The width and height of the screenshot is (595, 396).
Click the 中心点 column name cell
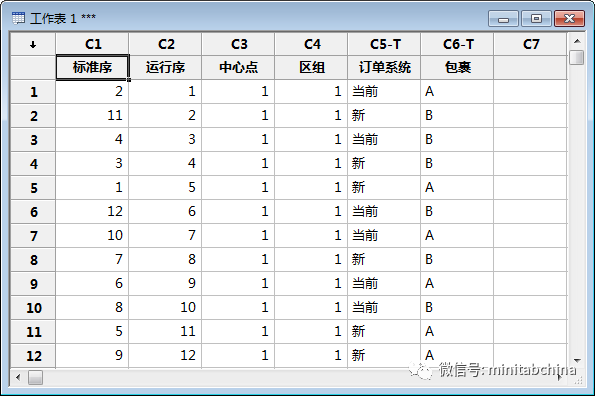coord(238,68)
